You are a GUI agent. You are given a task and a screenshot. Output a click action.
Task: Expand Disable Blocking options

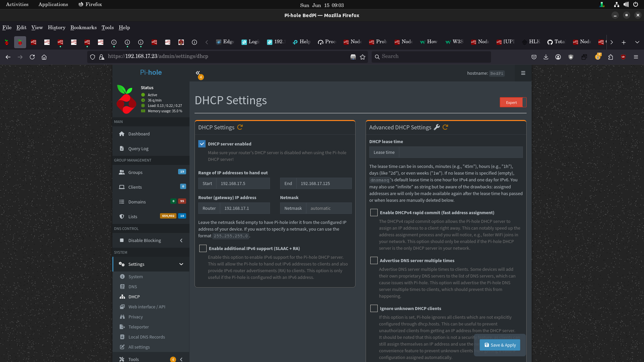tap(151, 240)
